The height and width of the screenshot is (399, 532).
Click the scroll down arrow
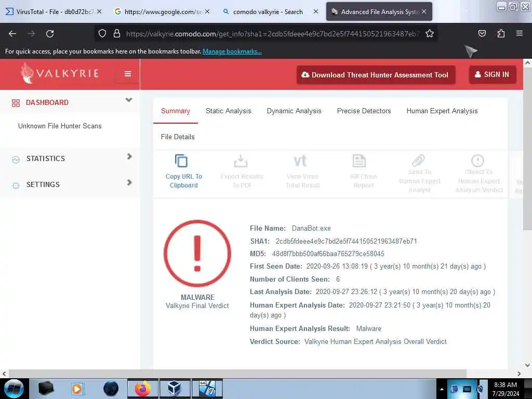[x=527, y=365]
